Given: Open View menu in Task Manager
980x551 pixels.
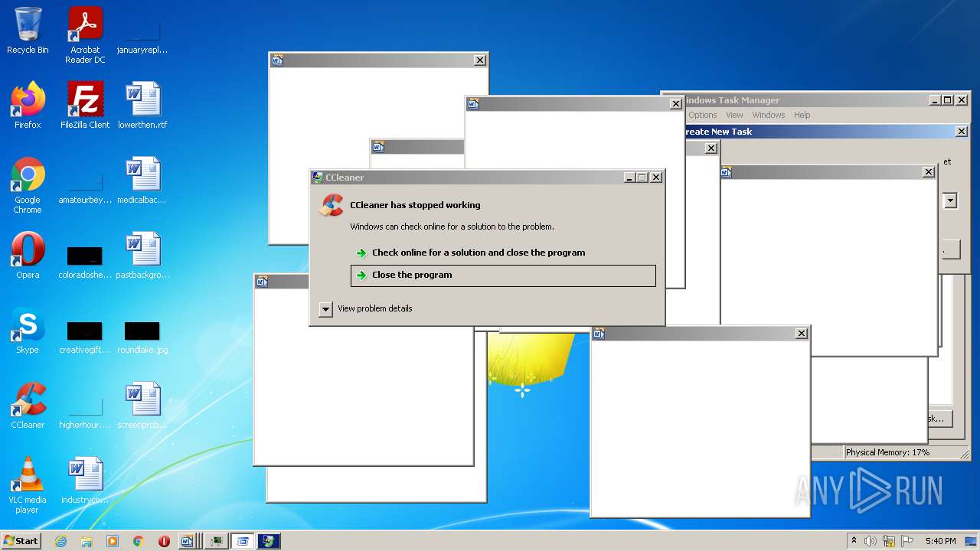Looking at the screenshot, I should [734, 115].
